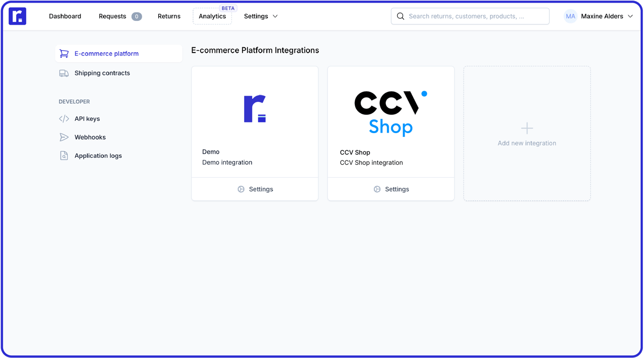644x358 pixels.
Task: Click the magnifier icon in the search bar
Action: coord(400,16)
